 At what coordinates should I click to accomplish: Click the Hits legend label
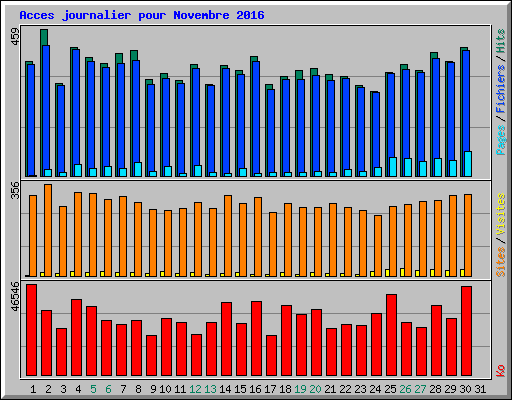tap(500, 41)
